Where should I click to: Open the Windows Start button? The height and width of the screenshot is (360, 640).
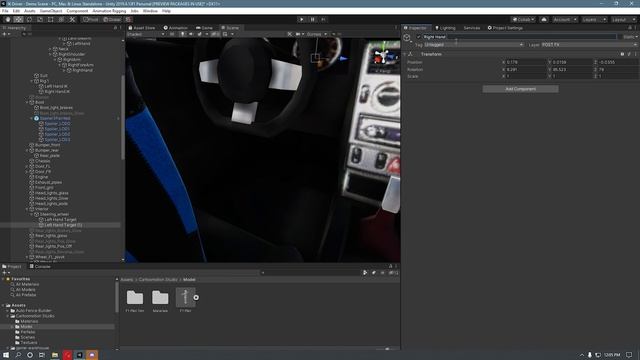coord(6,355)
